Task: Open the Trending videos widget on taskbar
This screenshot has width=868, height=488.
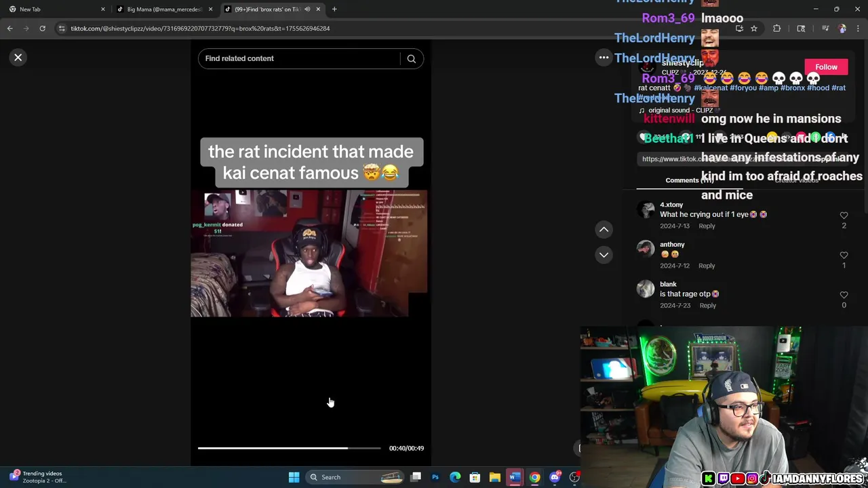Action: pos(37,477)
